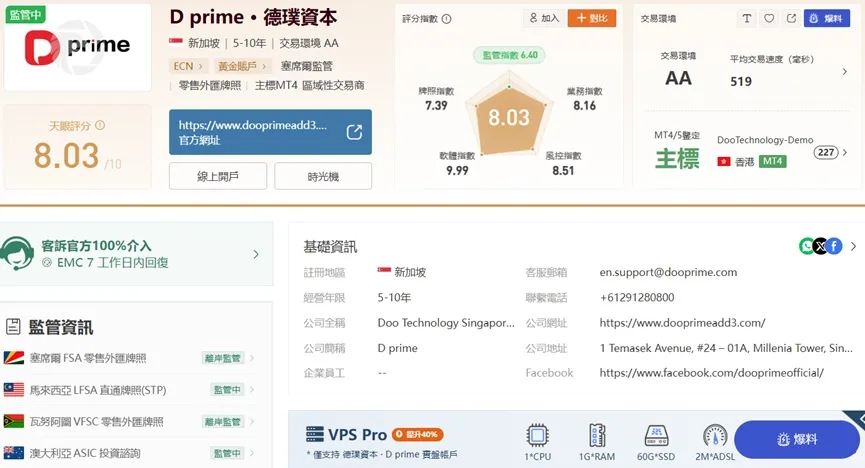Open the ECN tag
This screenshot has height=468, width=865.
click(188, 66)
